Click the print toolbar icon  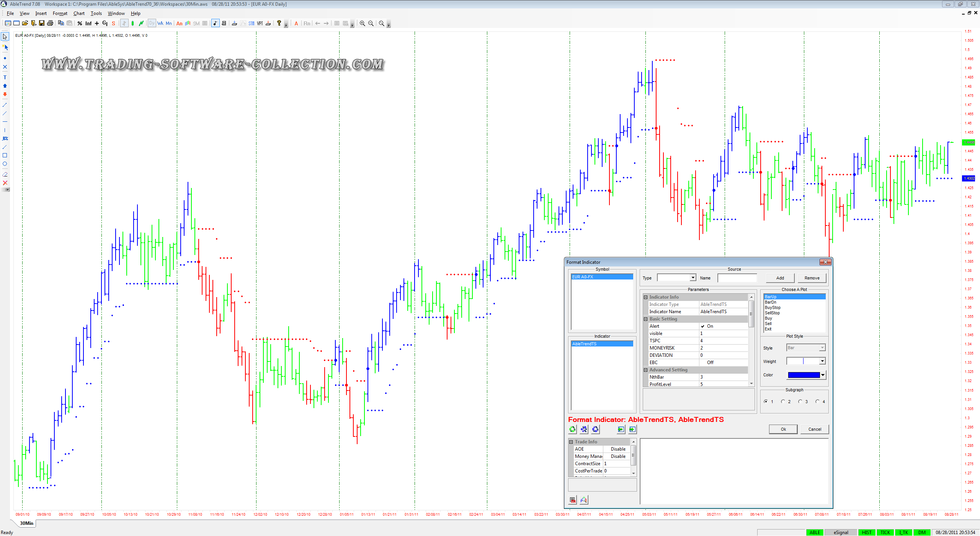coord(50,23)
